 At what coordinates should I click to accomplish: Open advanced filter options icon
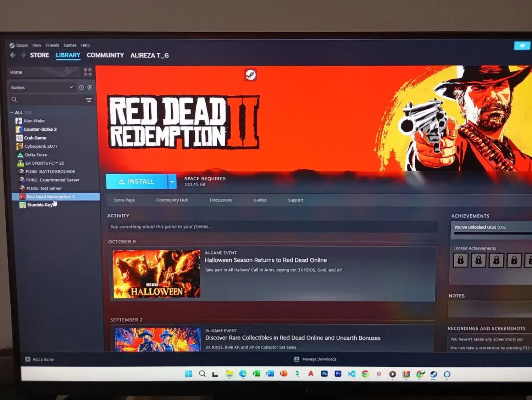[x=89, y=100]
